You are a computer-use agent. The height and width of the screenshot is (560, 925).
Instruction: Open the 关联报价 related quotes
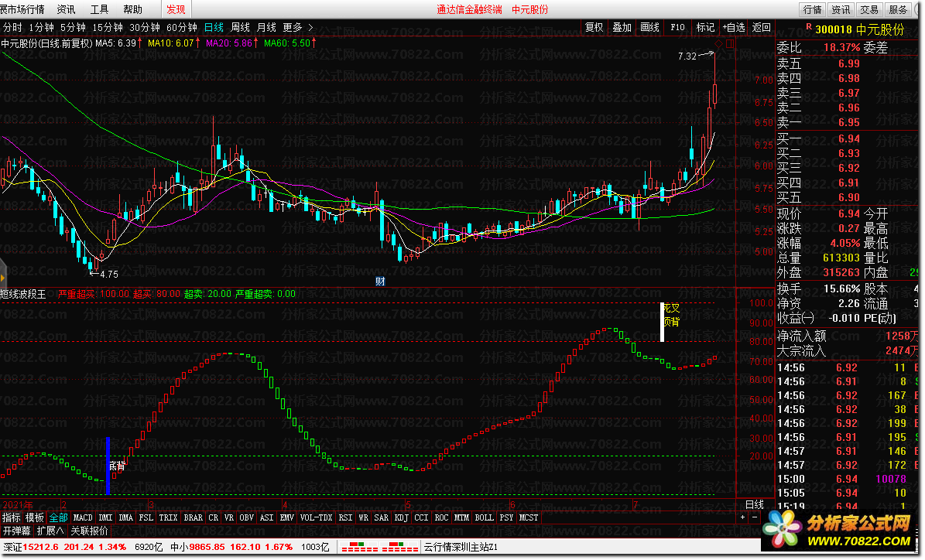click(90, 531)
